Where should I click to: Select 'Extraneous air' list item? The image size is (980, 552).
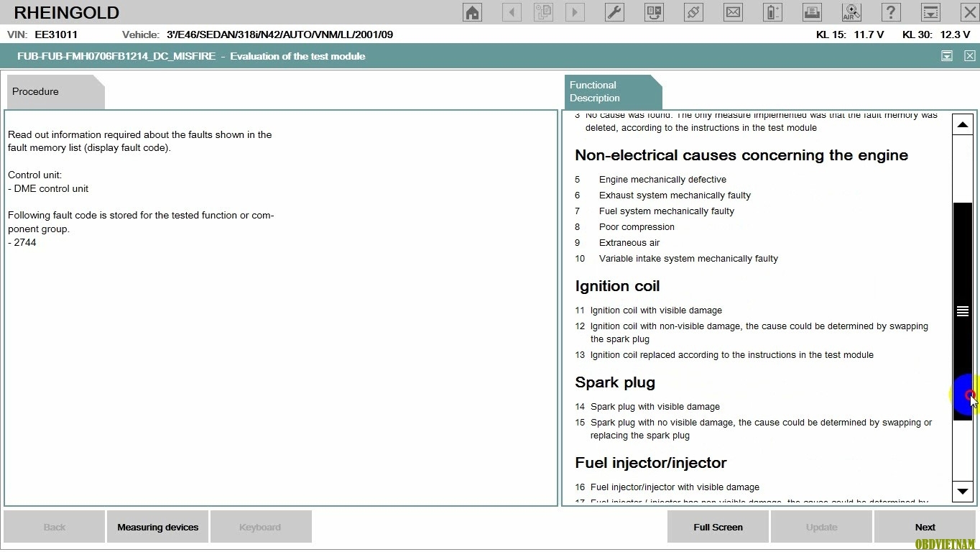629,243
